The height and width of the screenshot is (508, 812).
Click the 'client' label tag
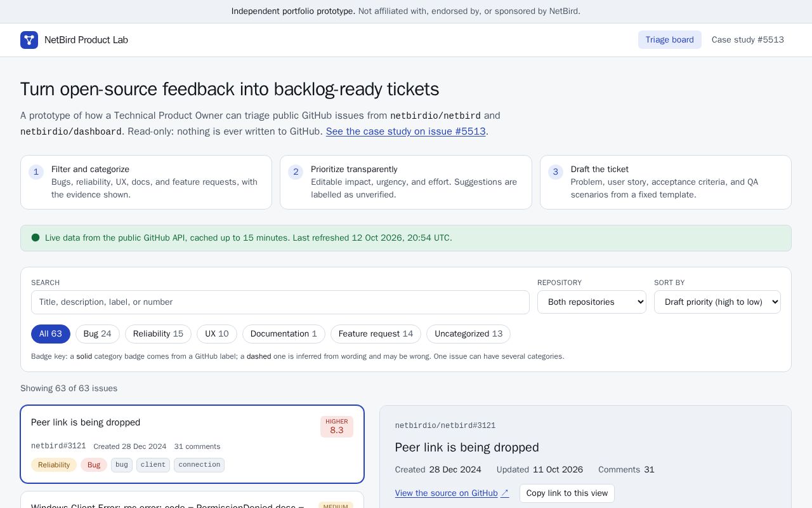[153, 465]
